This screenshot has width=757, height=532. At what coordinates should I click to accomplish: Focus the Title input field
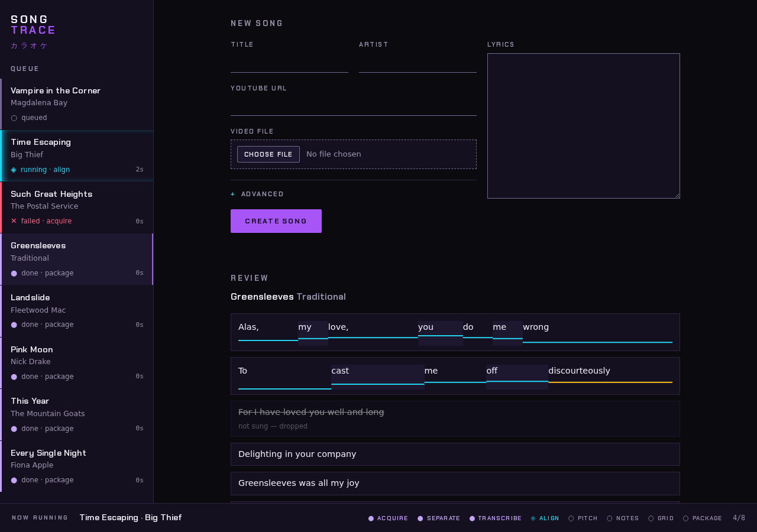pyautogui.click(x=289, y=63)
